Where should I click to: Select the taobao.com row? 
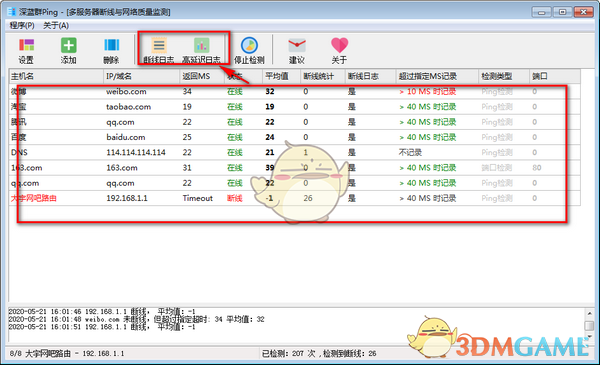[x=295, y=107]
